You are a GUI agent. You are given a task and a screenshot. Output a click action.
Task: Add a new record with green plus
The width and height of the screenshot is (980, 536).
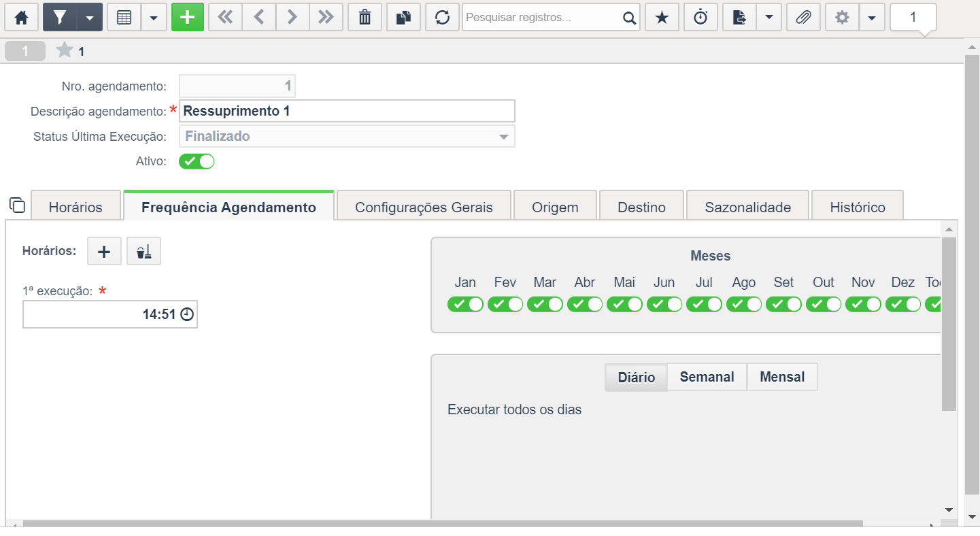tap(188, 18)
